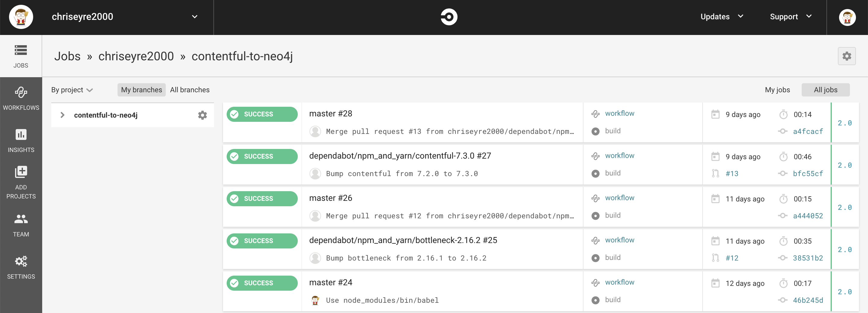The width and height of the screenshot is (868, 313).
Task: Expand the contentful-to-neo4j project tree
Action: (62, 115)
